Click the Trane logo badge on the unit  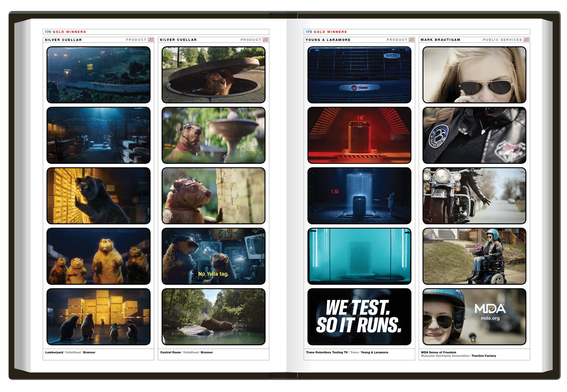(359, 87)
